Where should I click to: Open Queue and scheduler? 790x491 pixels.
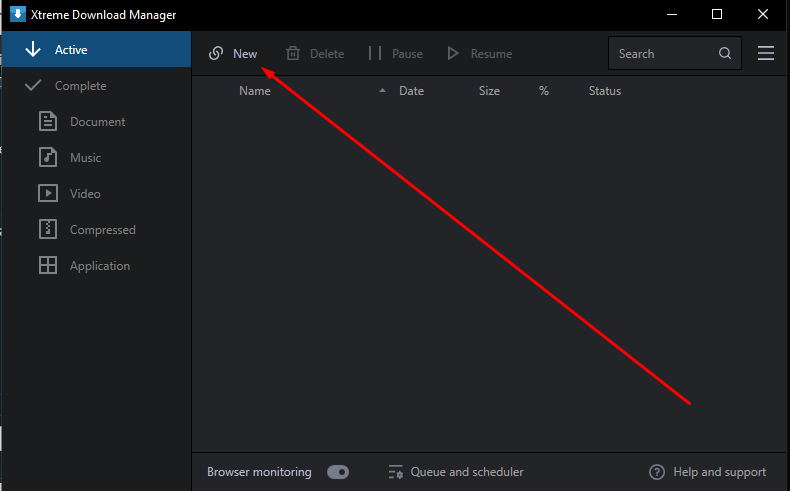(467, 472)
